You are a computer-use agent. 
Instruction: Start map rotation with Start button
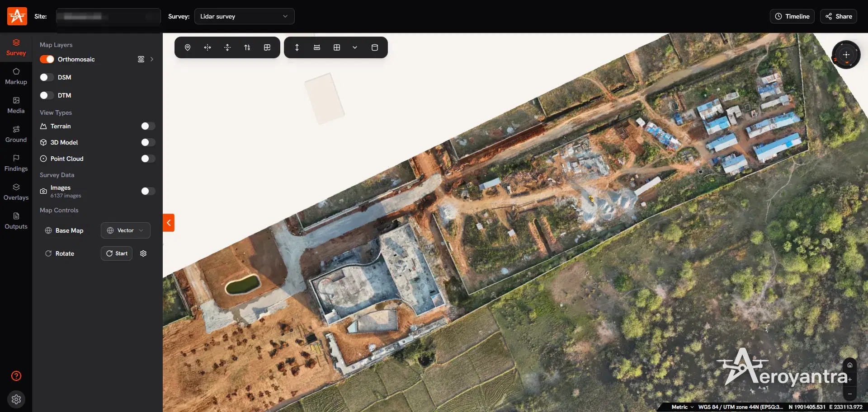117,253
